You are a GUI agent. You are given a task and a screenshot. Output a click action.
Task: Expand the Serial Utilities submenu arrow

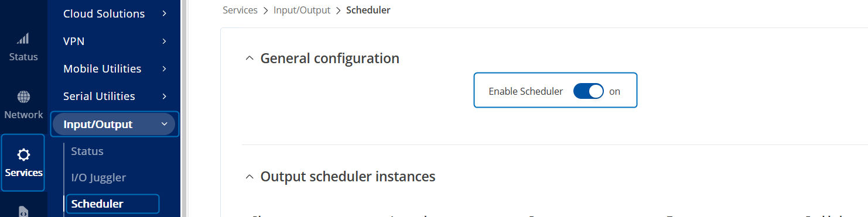click(165, 96)
